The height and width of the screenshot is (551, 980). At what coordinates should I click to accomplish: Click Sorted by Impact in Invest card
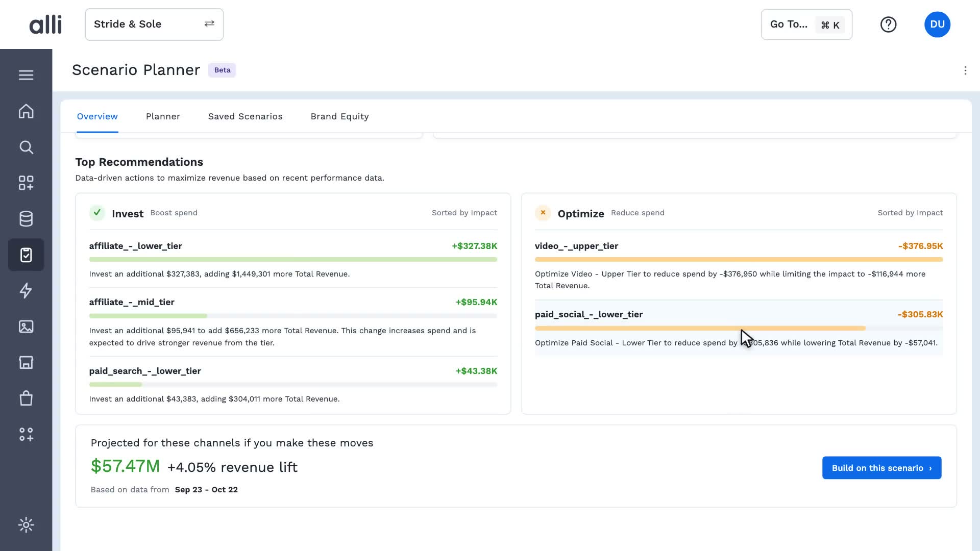[x=464, y=213]
